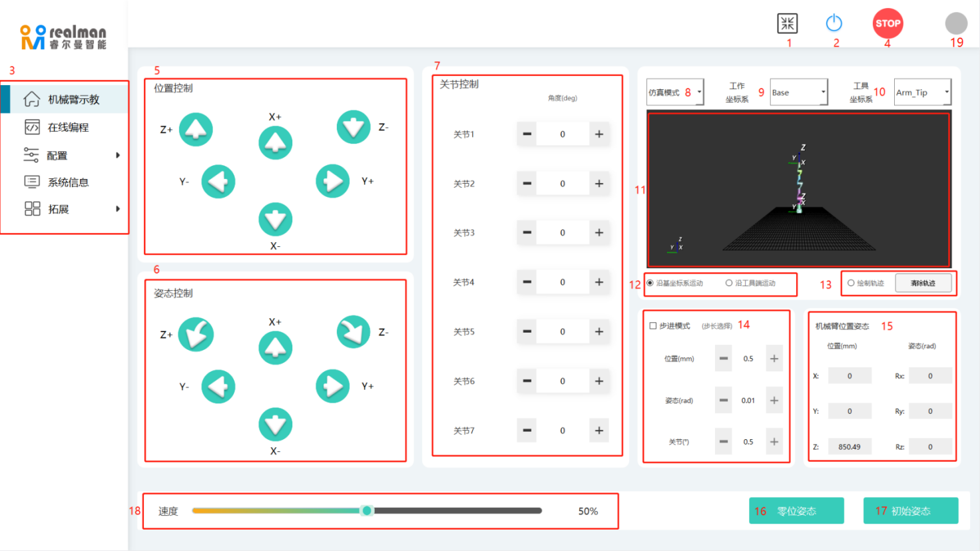Decrease 关节2 angle with minus button
This screenshot has height=551, width=980.
pyautogui.click(x=527, y=183)
